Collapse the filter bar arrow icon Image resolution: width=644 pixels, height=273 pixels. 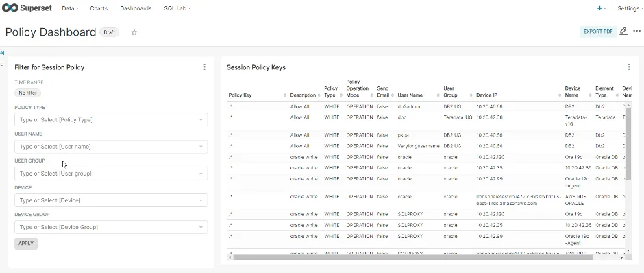(3, 53)
